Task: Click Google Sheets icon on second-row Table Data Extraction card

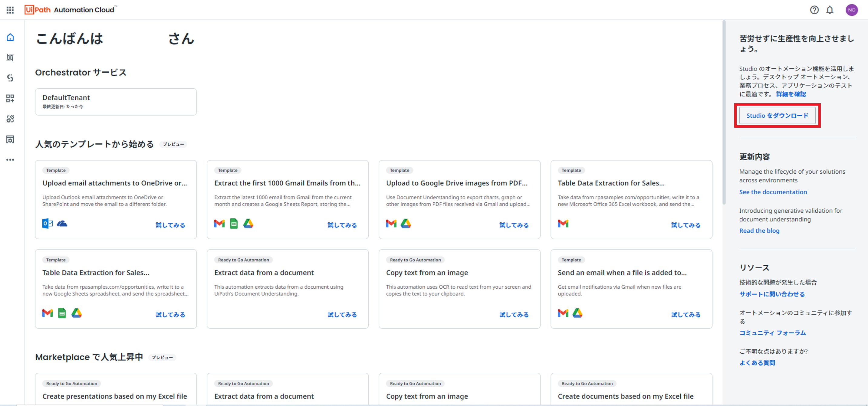Action: pyautogui.click(x=62, y=313)
